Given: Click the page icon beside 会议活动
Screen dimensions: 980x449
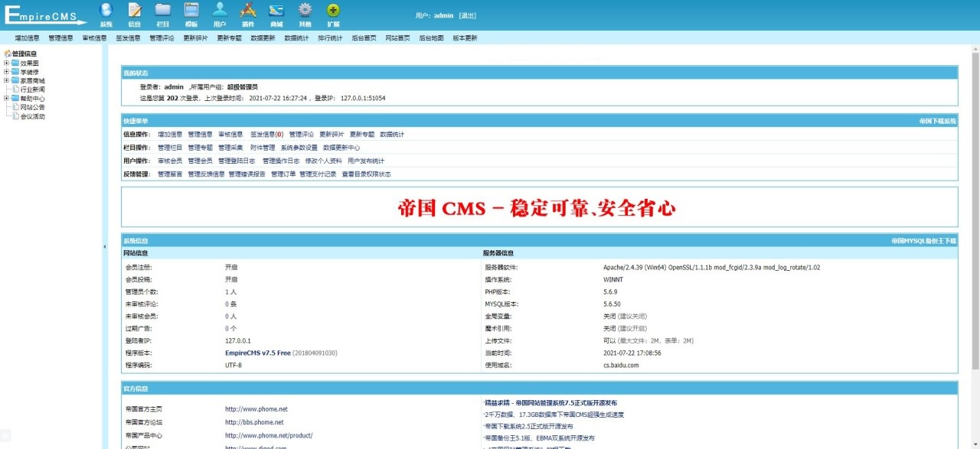Looking at the screenshot, I should point(15,117).
